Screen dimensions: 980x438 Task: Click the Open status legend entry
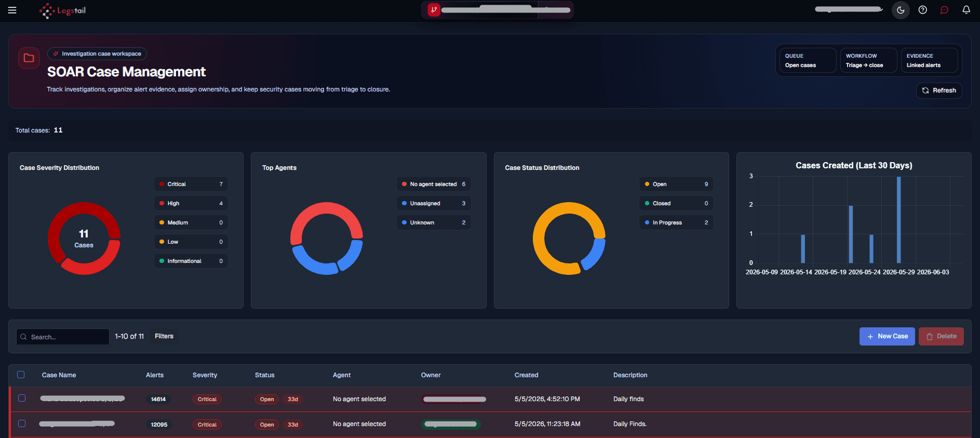[x=676, y=184]
